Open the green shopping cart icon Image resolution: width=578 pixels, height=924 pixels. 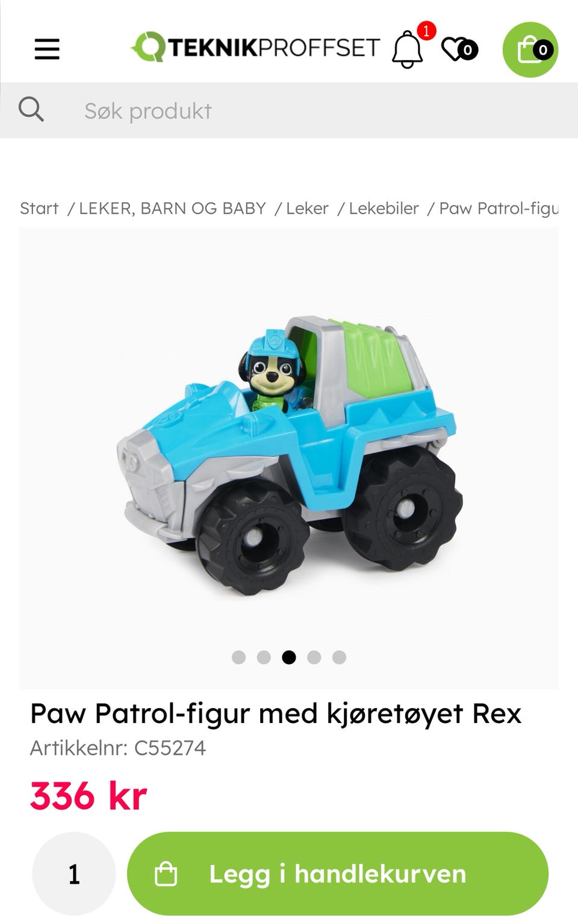(x=530, y=49)
